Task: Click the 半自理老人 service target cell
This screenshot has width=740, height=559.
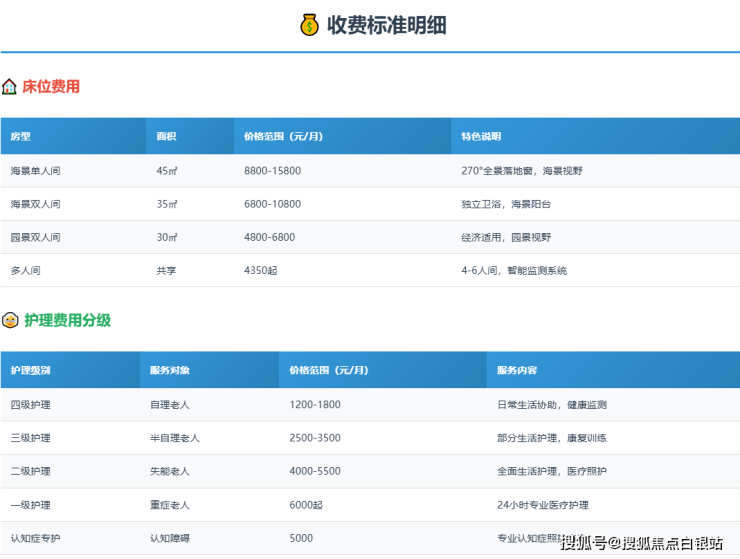Action: point(175,438)
